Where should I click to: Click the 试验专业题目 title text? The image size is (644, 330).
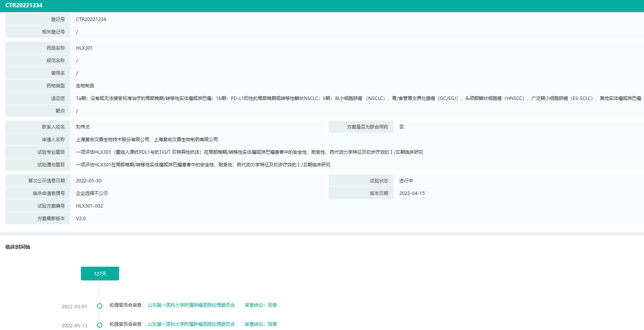[x=249, y=152]
